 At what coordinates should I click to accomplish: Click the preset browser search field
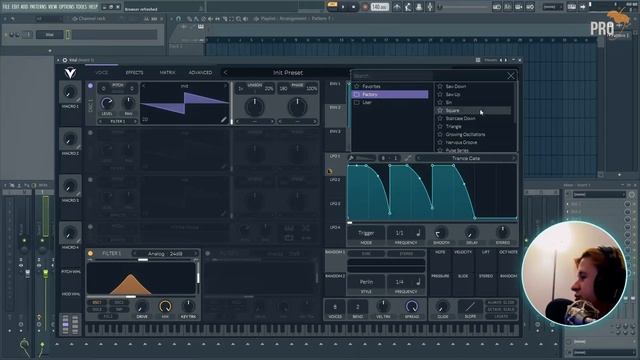[392, 76]
